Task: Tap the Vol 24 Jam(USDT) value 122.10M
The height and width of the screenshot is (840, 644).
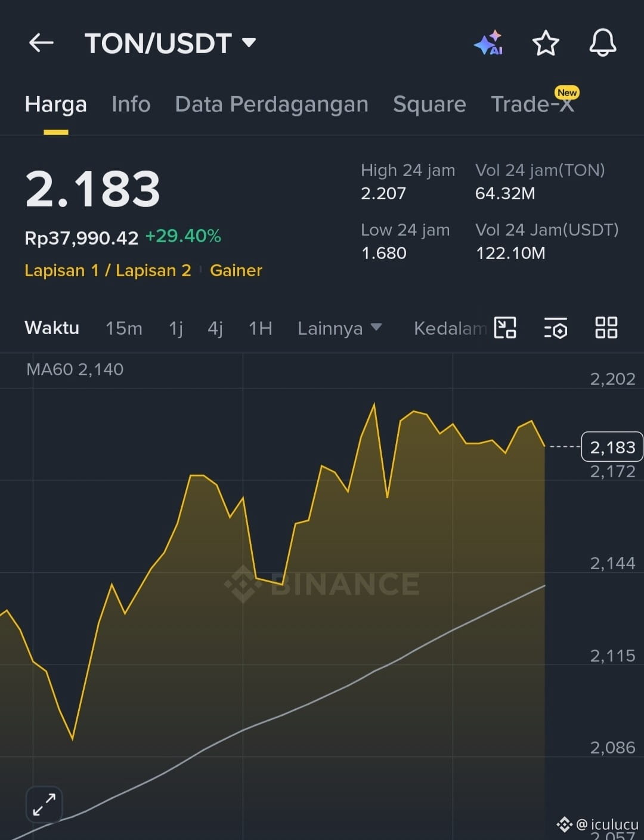Action: pos(510,253)
